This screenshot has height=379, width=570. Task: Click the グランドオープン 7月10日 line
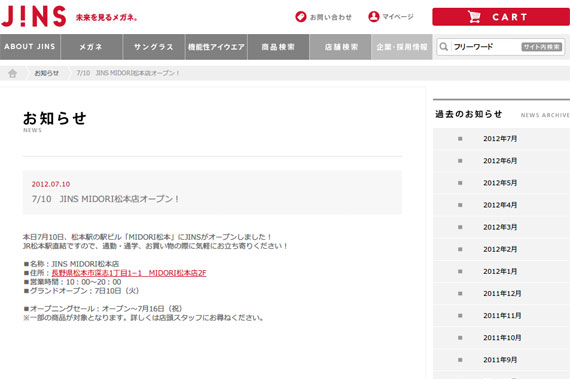click(x=81, y=291)
